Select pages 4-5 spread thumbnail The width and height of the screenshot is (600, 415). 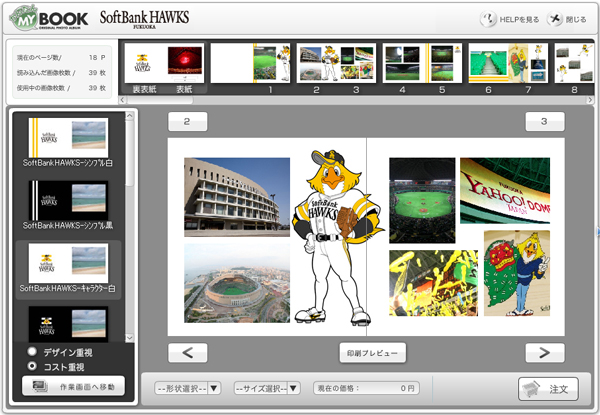[422, 63]
